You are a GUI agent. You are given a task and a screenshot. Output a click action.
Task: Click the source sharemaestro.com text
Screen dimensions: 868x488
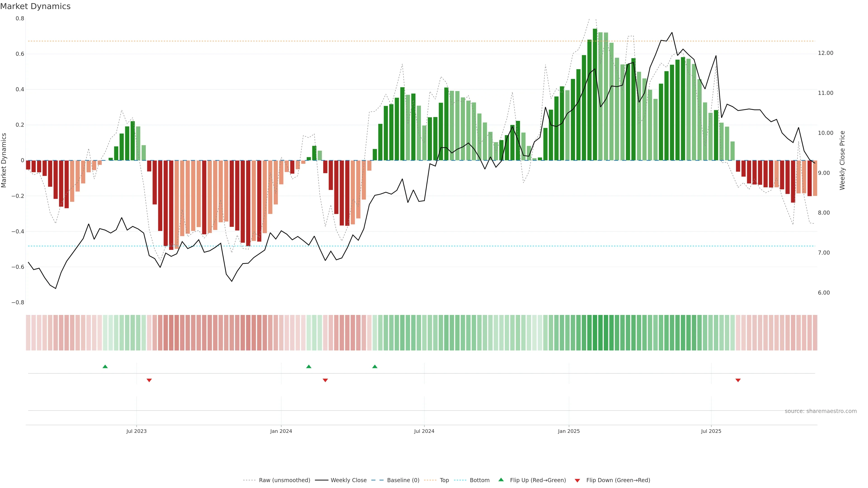[821, 411]
